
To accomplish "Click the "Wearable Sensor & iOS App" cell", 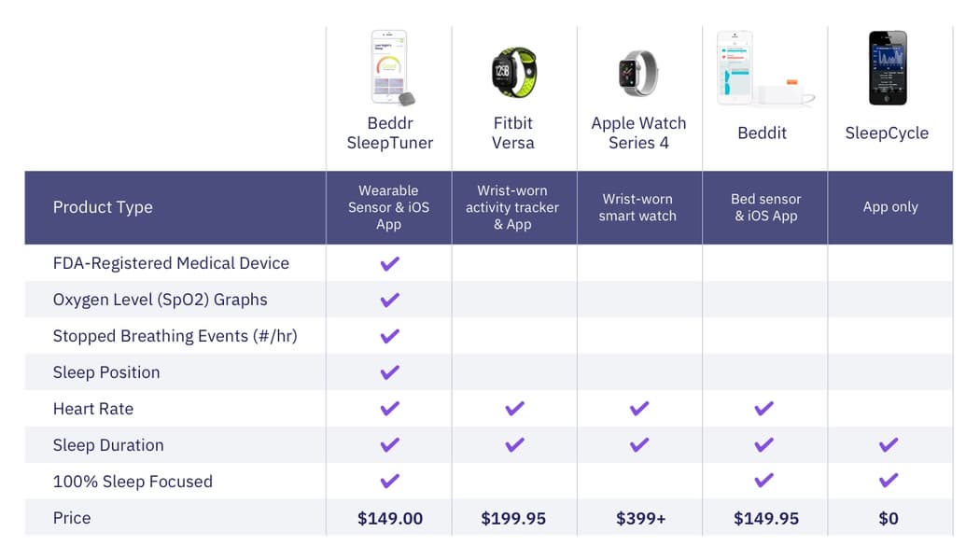I will [389, 207].
